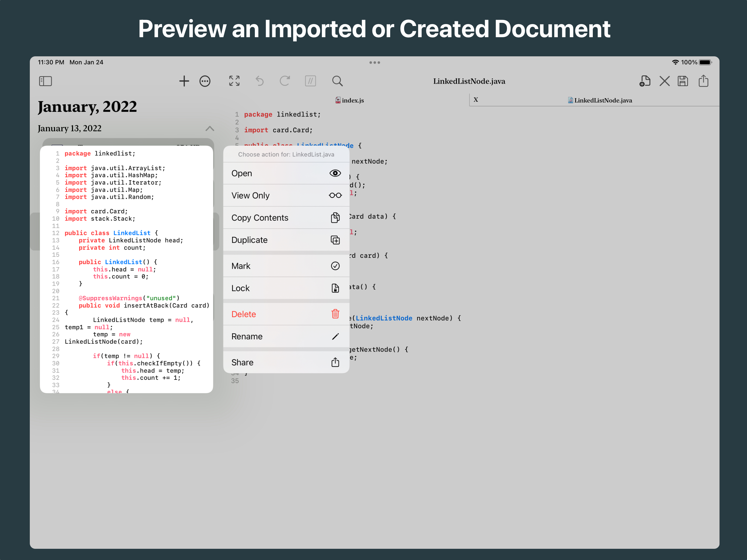Click the plus icon to add document
The width and height of the screenshot is (747, 560).
coord(184,81)
